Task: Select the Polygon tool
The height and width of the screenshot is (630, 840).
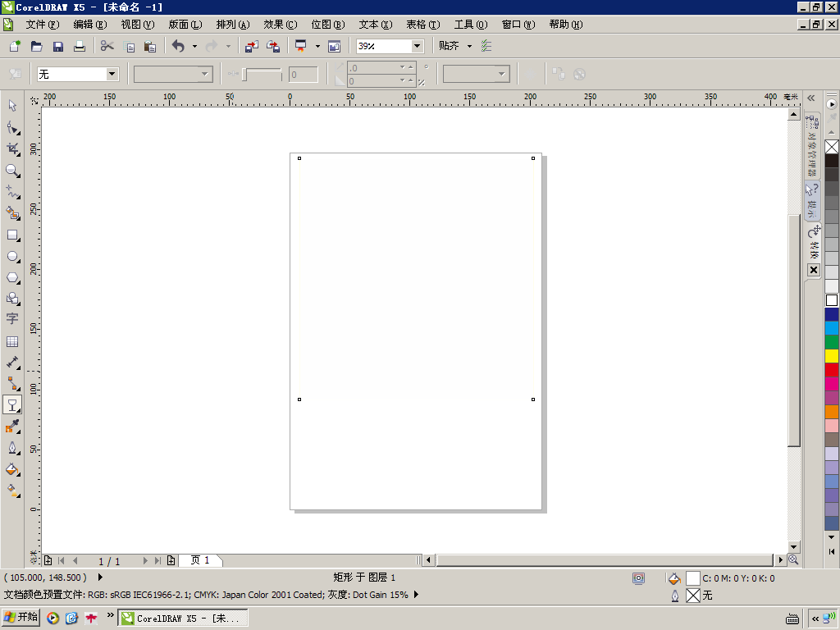Action: pyautogui.click(x=12, y=278)
